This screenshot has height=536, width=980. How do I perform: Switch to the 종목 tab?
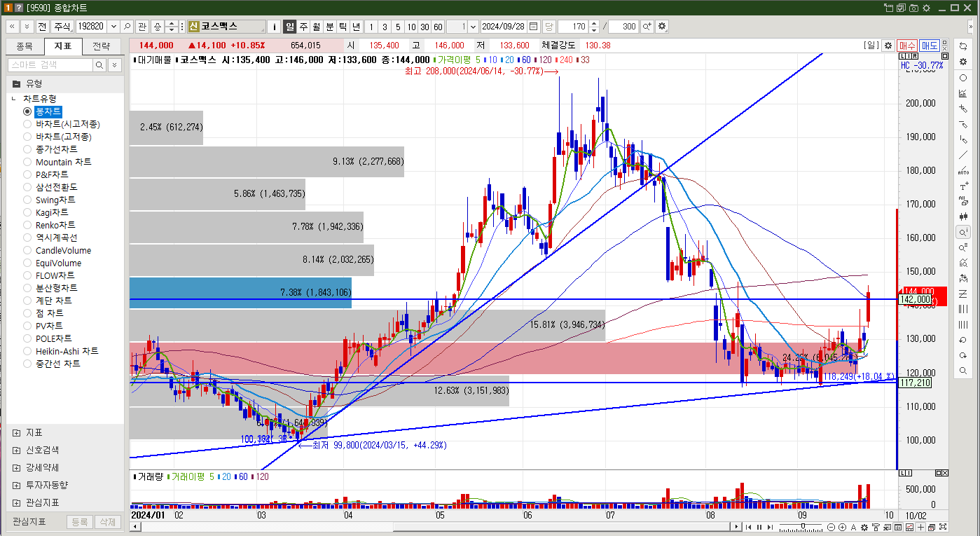coord(25,47)
